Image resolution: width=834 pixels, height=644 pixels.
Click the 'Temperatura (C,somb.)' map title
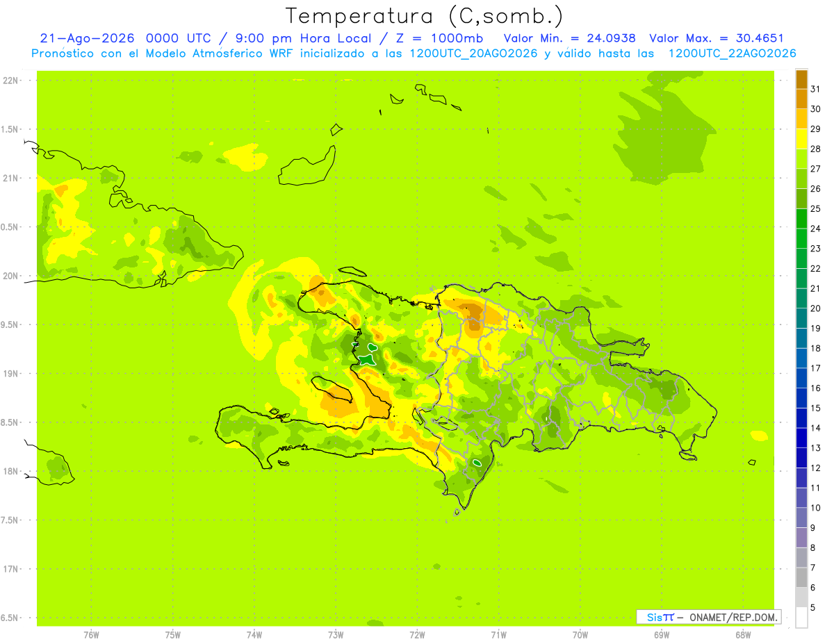click(x=424, y=16)
